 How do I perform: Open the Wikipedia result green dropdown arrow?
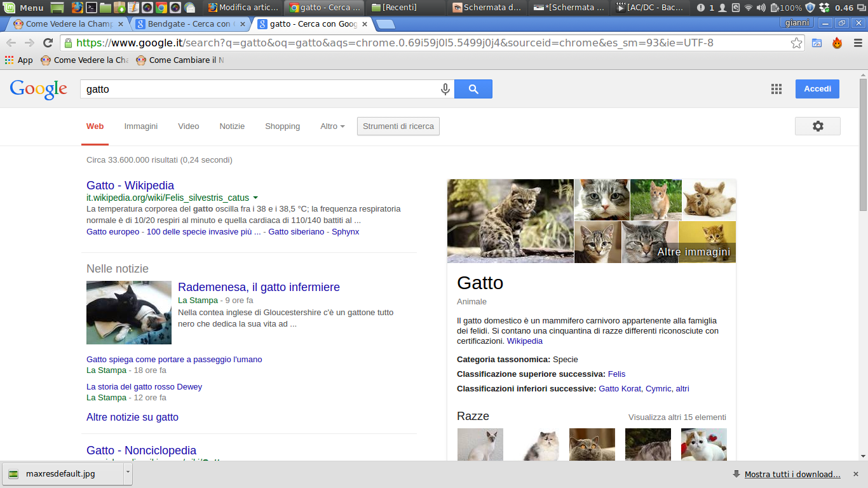[x=255, y=198]
